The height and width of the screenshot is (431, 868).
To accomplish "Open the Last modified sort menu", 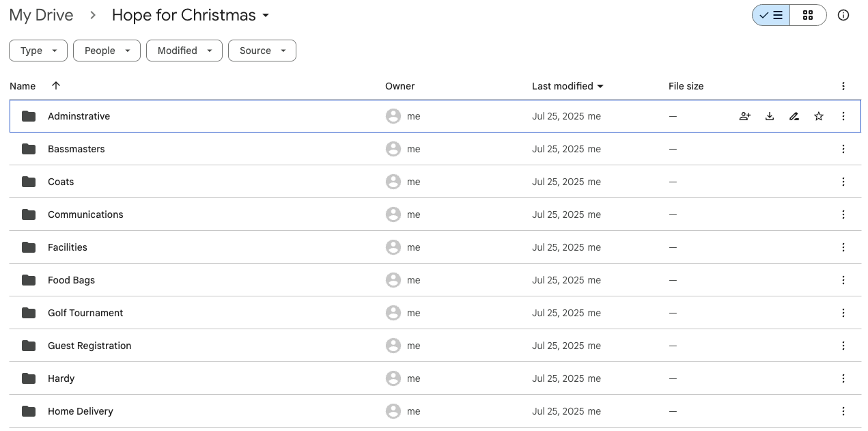I will click(x=568, y=86).
